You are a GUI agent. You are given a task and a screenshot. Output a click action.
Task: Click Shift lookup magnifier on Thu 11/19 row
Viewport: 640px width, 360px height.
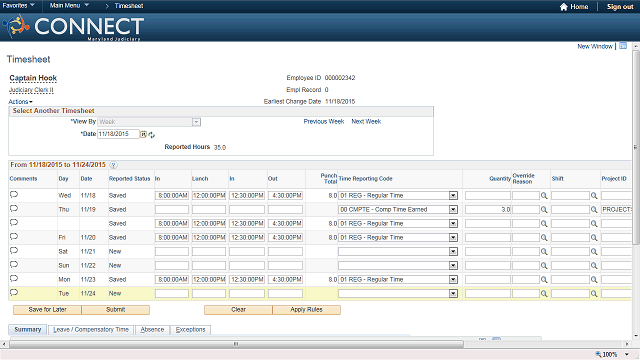pyautogui.click(x=594, y=210)
